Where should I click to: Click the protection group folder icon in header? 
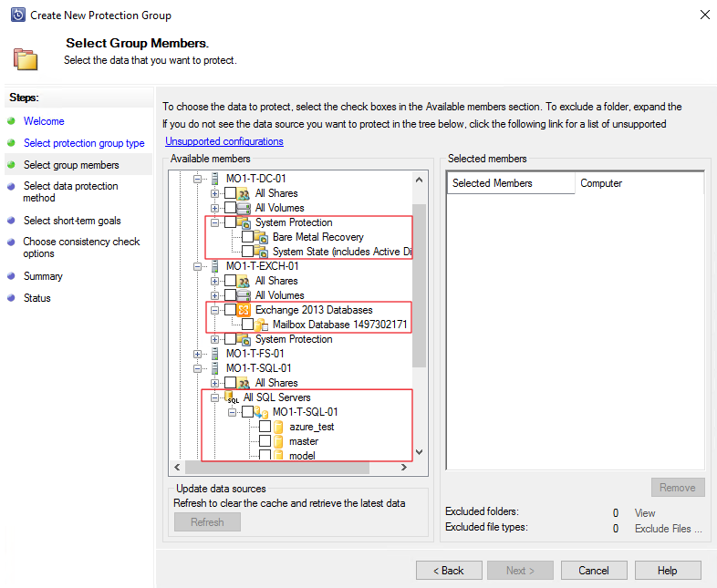tap(26, 59)
